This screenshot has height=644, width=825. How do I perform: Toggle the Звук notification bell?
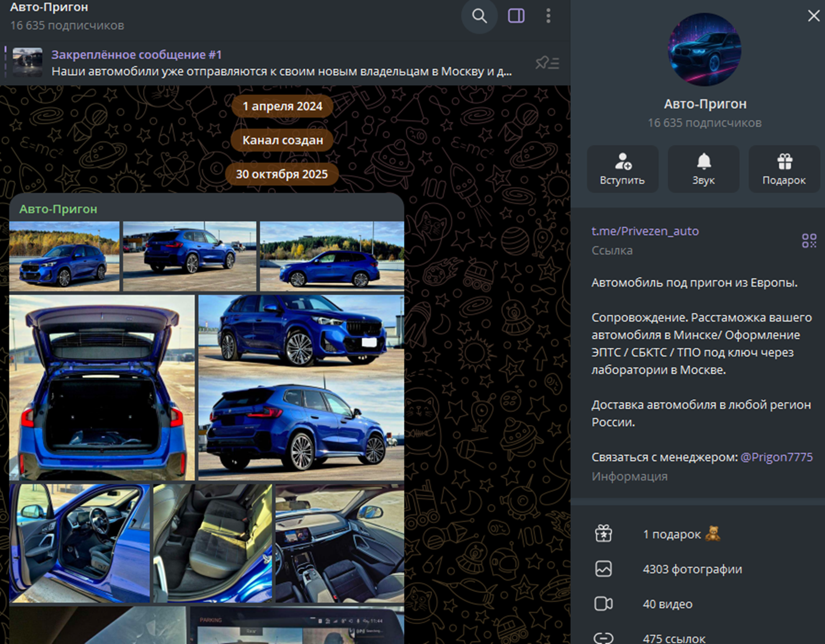pos(703,169)
